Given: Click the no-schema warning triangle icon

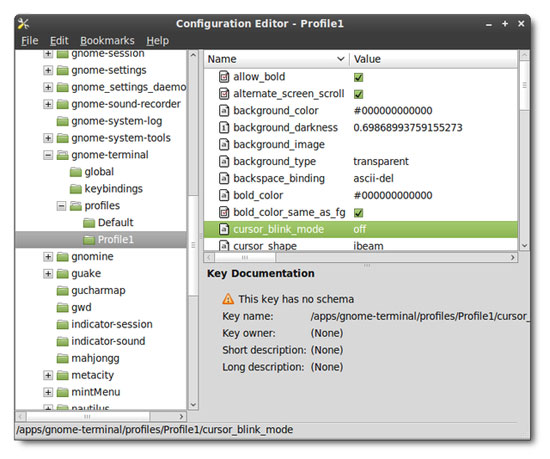Looking at the screenshot, I should tap(228, 299).
